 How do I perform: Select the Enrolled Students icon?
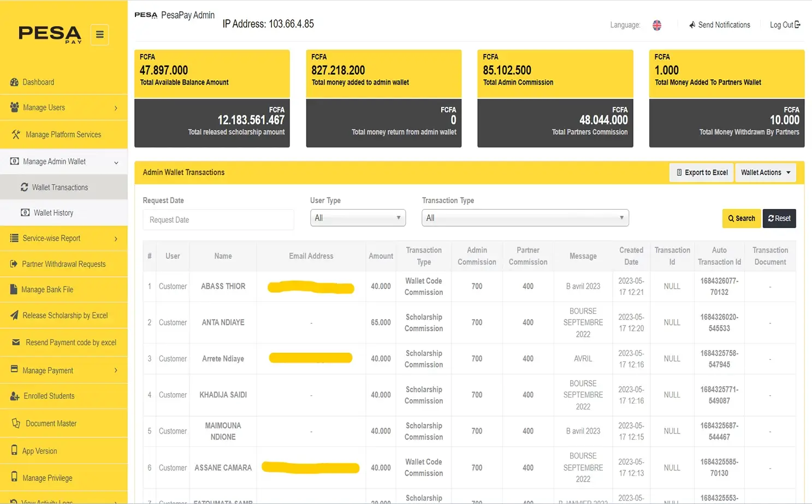[x=15, y=396]
